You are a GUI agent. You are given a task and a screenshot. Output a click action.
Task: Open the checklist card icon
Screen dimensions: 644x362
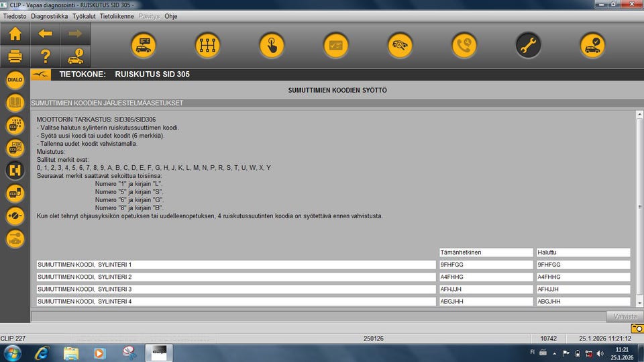pos(335,45)
